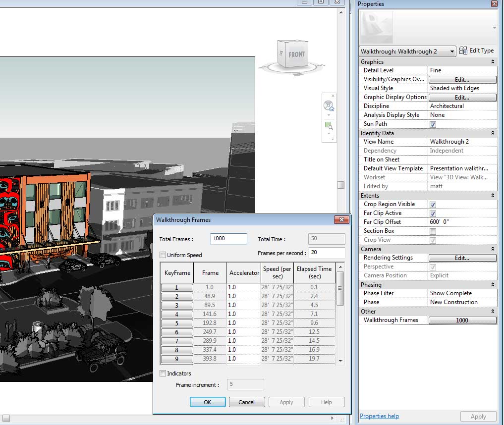
Task: Click the Edit Type icon
Action: point(464,51)
